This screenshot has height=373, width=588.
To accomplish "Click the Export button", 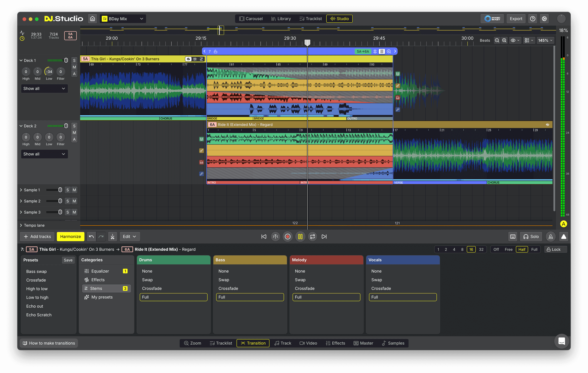I will pyautogui.click(x=516, y=19).
